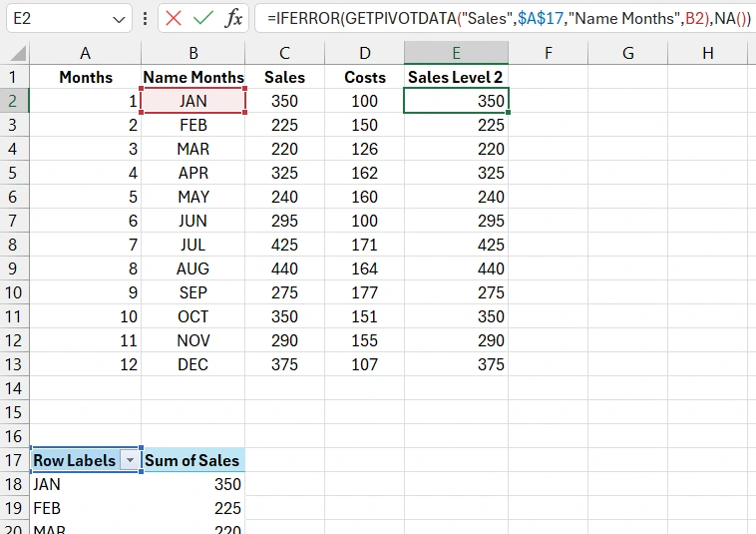Cancel the formula entry with X icon

pyautogui.click(x=174, y=18)
